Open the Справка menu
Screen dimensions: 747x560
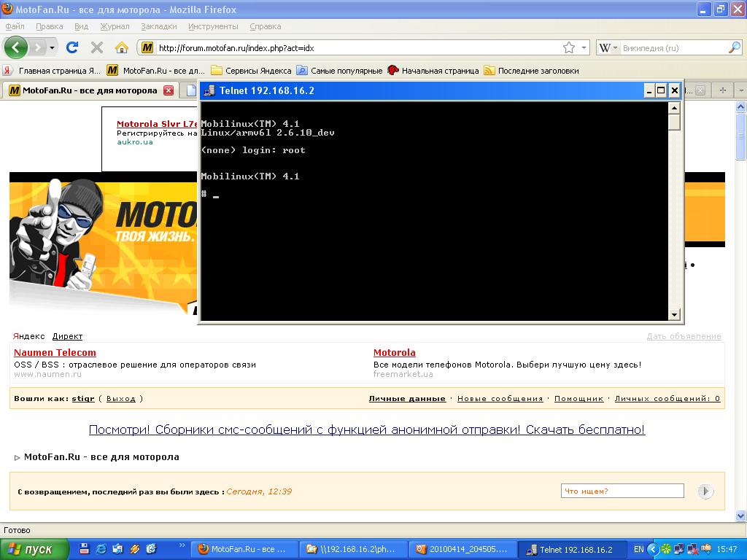[x=266, y=26]
